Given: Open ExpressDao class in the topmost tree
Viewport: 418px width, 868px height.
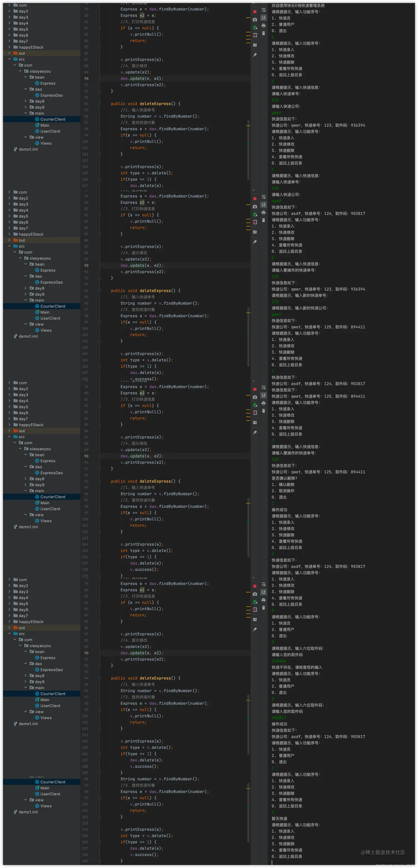Looking at the screenshot, I should 51,95.
